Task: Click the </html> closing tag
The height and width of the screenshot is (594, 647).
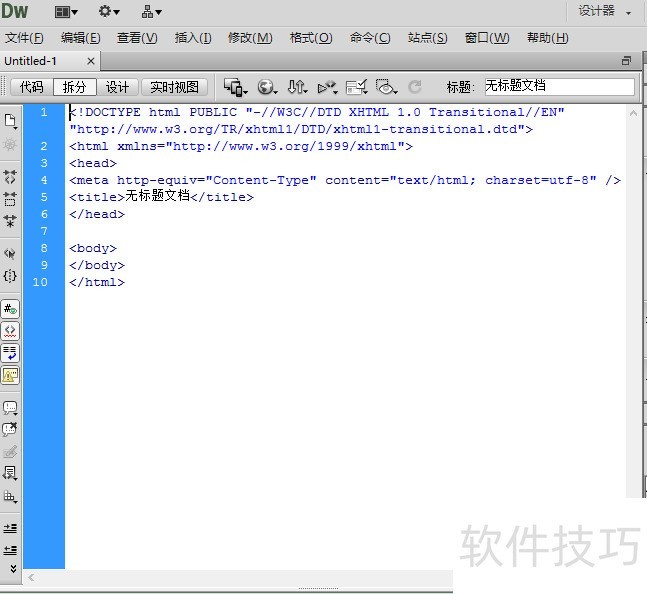Action: [97, 282]
